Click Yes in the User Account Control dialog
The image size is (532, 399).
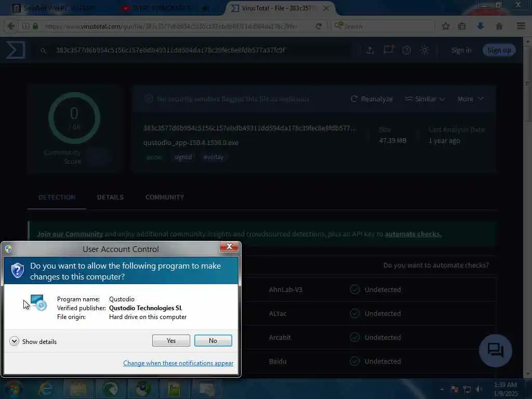pos(171,340)
